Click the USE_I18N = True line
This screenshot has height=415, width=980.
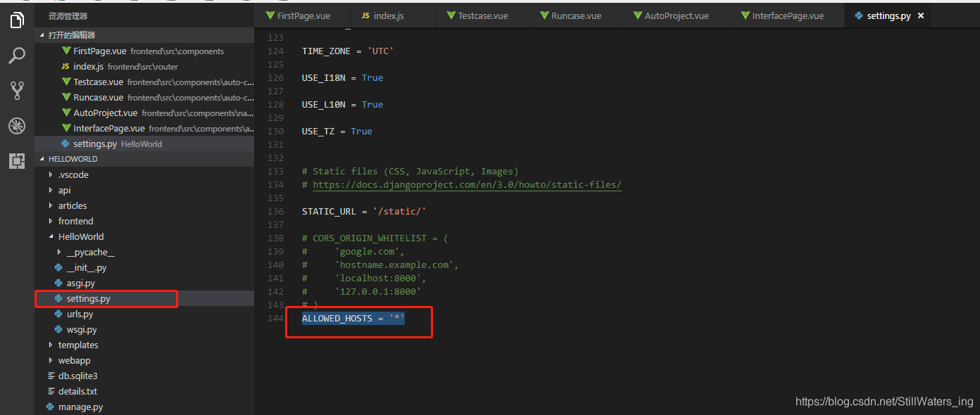pos(342,77)
